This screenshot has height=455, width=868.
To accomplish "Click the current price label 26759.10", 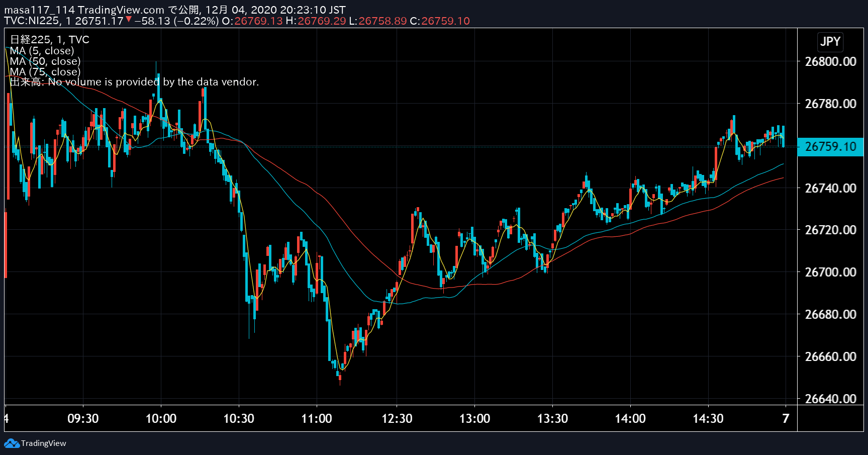I will (x=830, y=147).
